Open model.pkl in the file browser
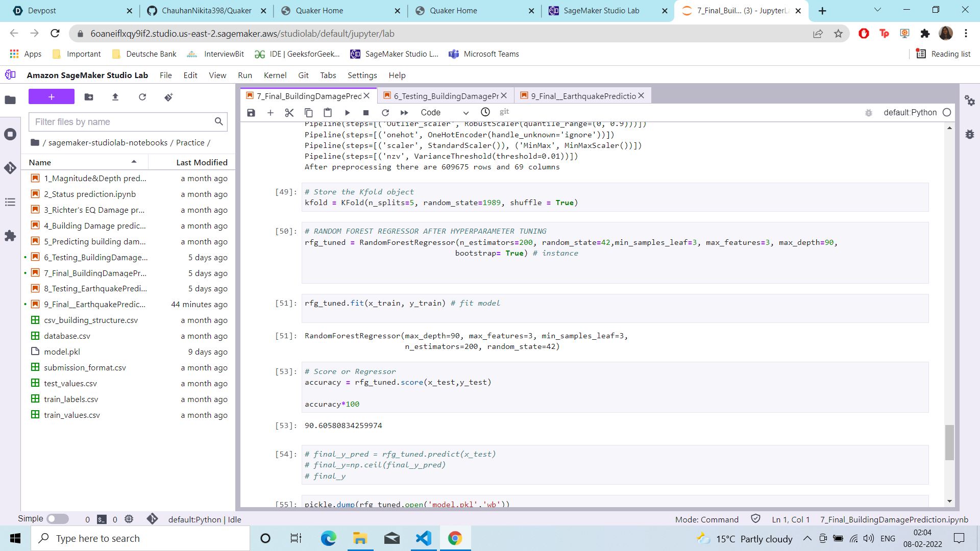Image resolution: width=980 pixels, height=551 pixels. point(62,352)
